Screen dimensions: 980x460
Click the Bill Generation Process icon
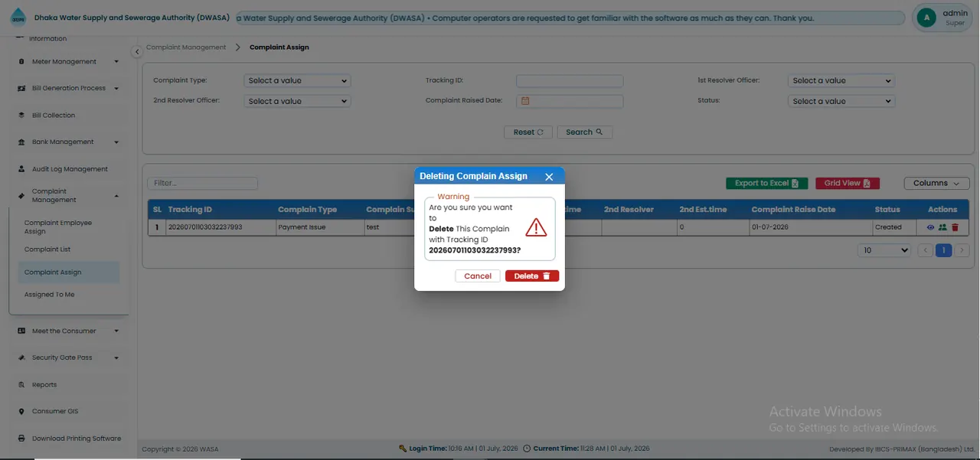click(x=21, y=89)
